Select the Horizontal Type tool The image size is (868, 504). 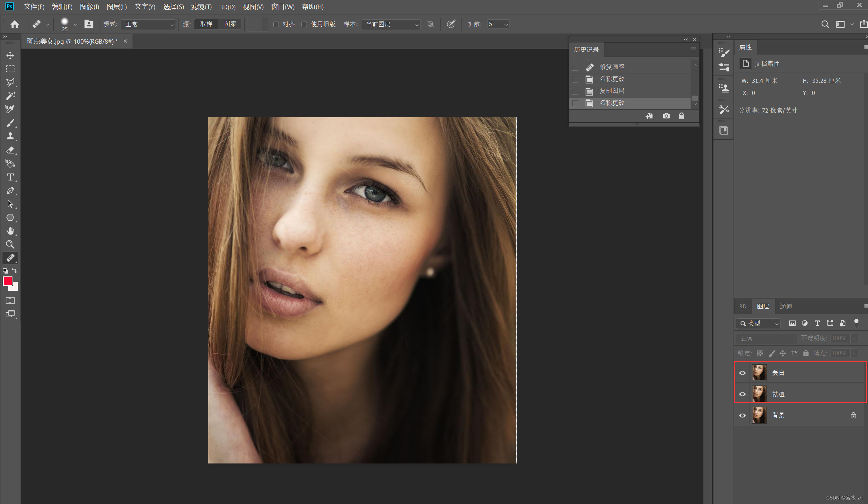click(10, 177)
